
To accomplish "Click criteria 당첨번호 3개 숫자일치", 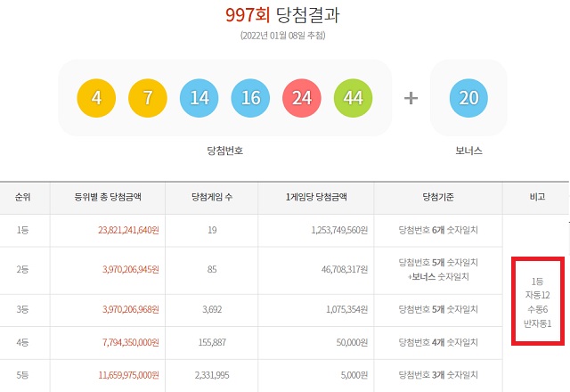I will [x=438, y=375].
